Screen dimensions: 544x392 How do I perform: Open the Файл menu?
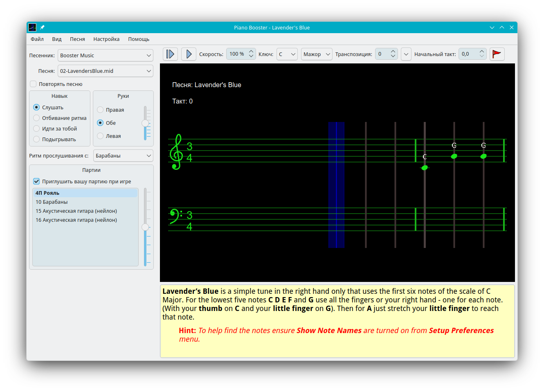(37, 39)
